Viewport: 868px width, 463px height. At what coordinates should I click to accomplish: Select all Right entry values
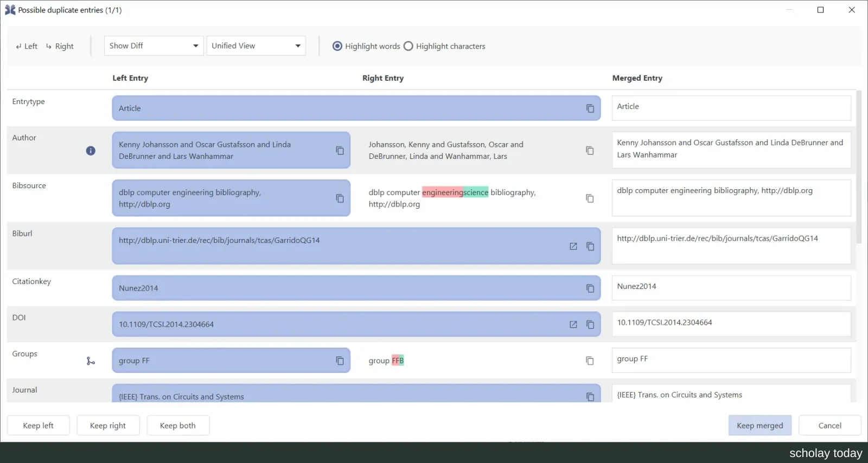60,46
